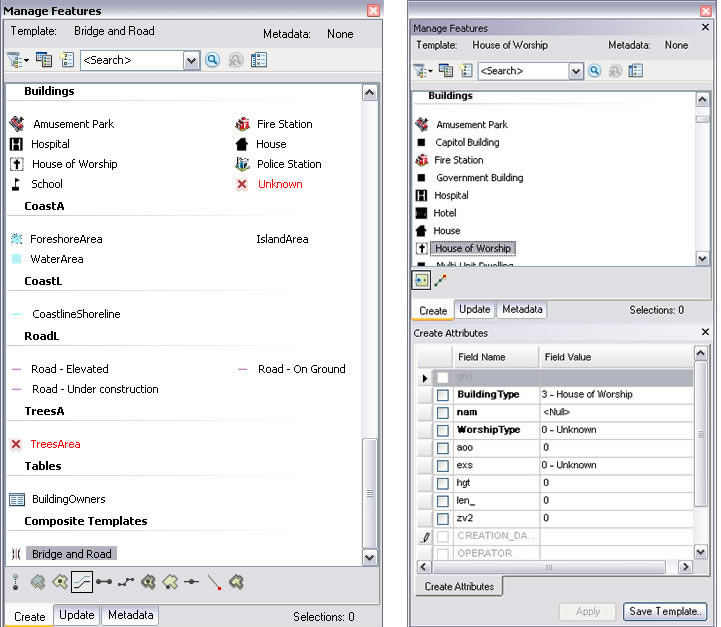Click the new template list icon in left panel

pyautogui.click(x=67, y=60)
